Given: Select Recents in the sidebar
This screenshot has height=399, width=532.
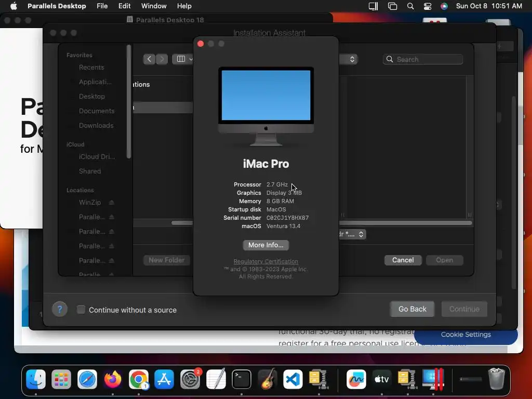Looking at the screenshot, I should coord(91,67).
